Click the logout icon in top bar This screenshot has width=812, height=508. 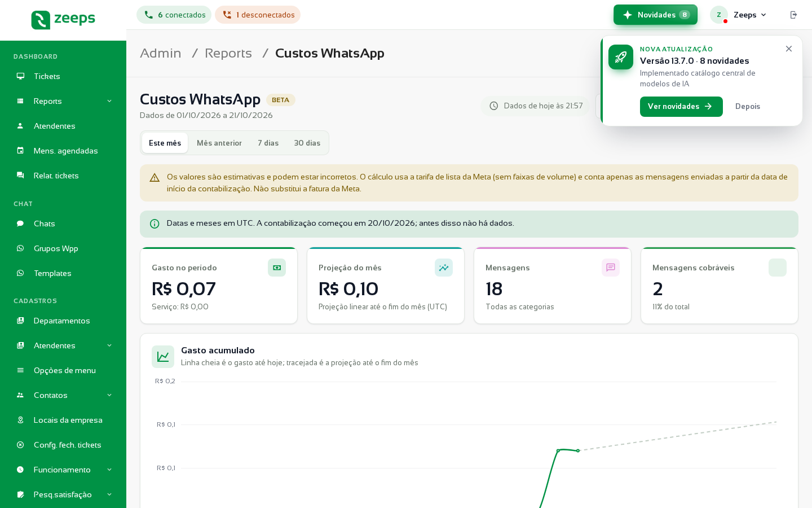pyautogui.click(x=793, y=15)
